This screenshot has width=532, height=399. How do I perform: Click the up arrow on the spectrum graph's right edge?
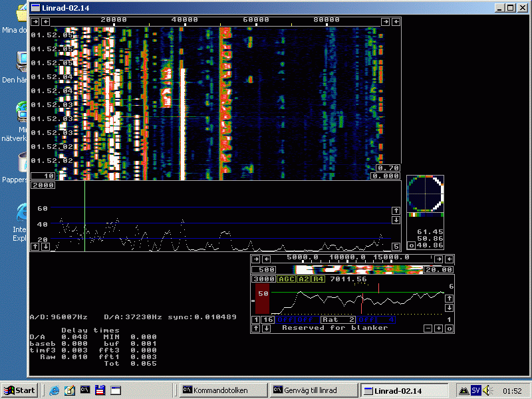click(396, 211)
